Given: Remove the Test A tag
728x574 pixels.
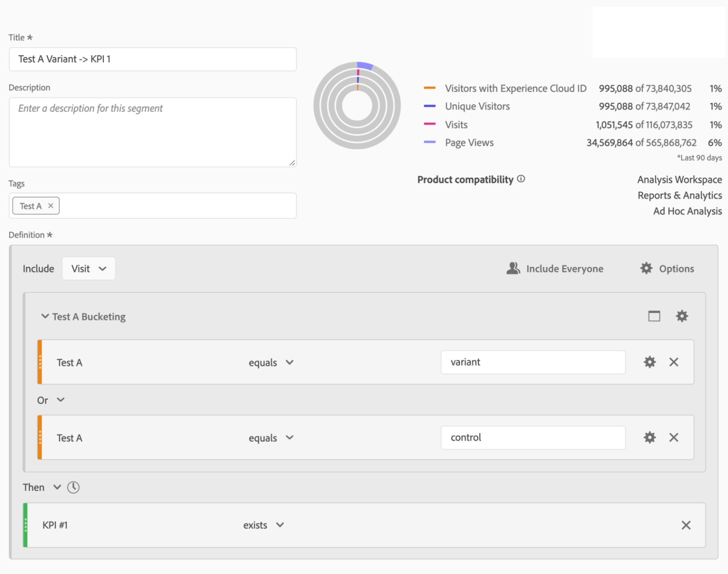Looking at the screenshot, I should pos(51,205).
